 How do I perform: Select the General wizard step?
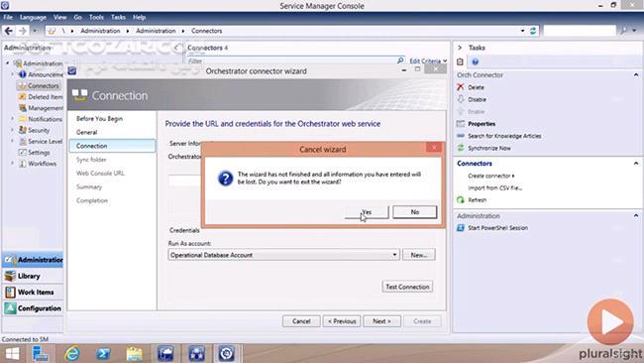pyautogui.click(x=86, y=132)
